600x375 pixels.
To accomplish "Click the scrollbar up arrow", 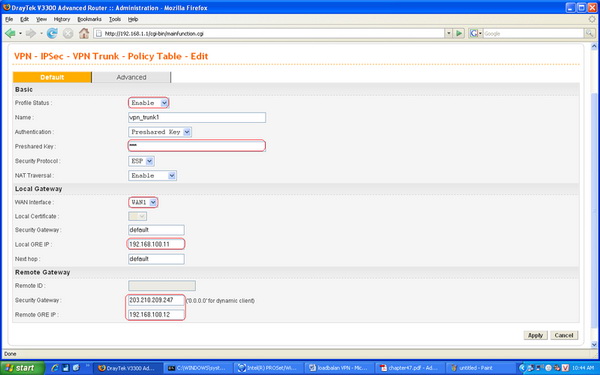I will pyautogui.click(x=594, y=47).
